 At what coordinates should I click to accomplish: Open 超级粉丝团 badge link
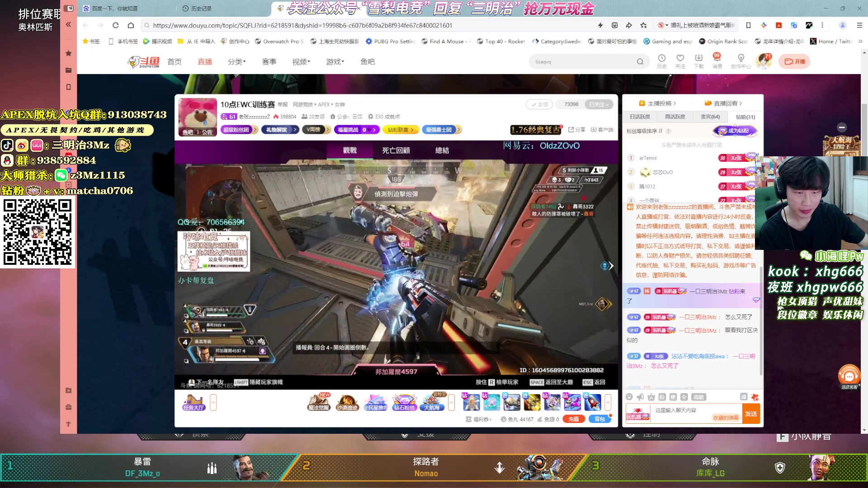click(x=239, y=130)
